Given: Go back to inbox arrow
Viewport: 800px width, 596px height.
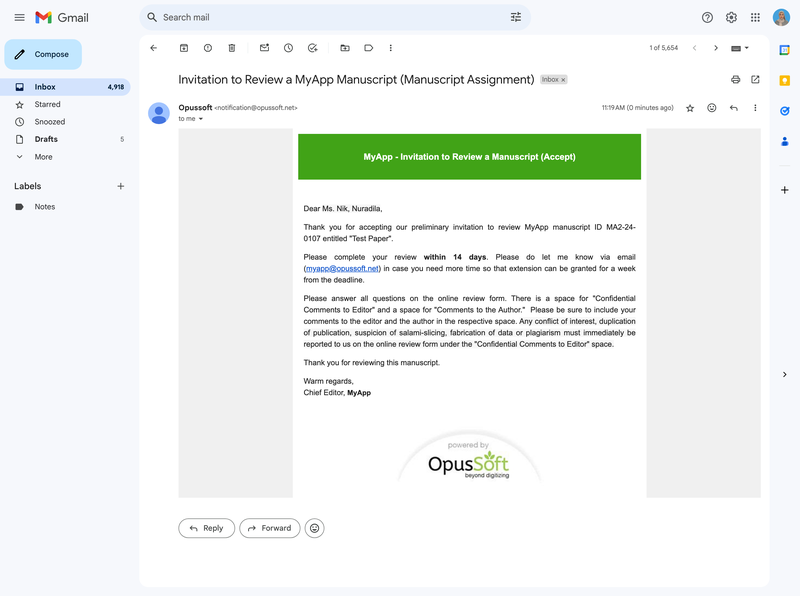Looking at the screenshot, I should 154,48.
